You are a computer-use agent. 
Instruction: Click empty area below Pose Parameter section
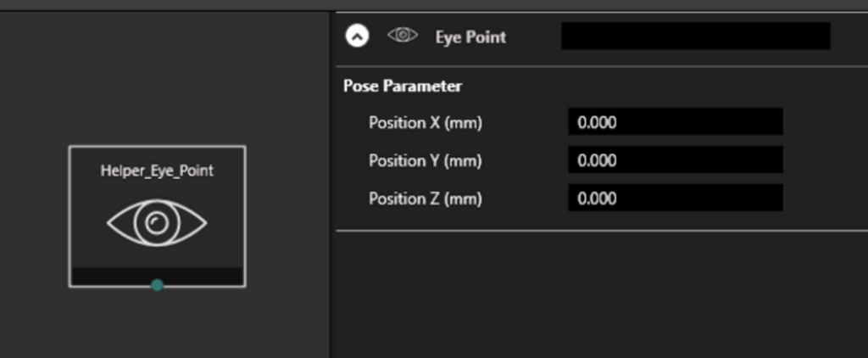pyautogui.click(x=602, y=294)
